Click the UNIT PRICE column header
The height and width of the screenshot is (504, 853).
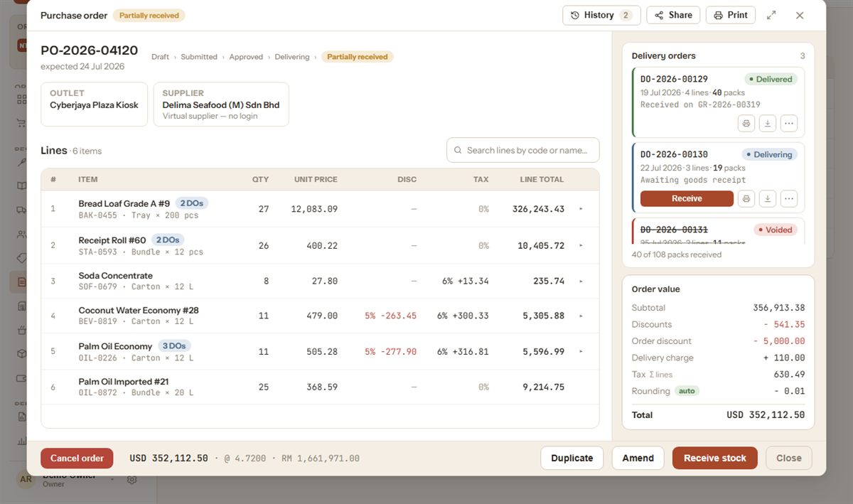tap(316, 180)
